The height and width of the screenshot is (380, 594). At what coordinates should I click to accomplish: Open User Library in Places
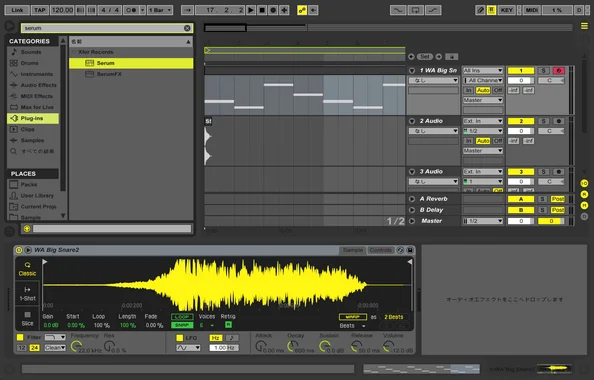tap(37, 195)
